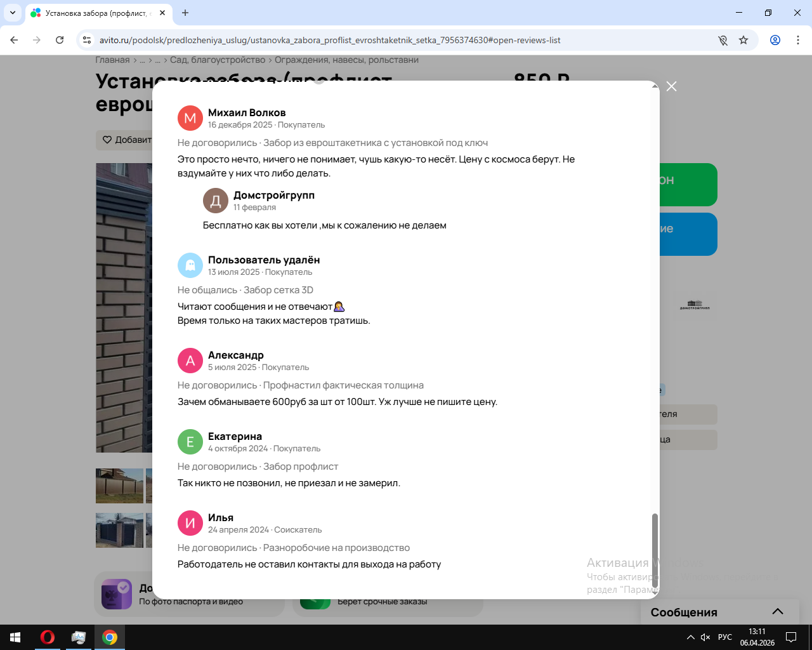
Task: Open site information icon in address bar
Action: click(x=87, y=40)
